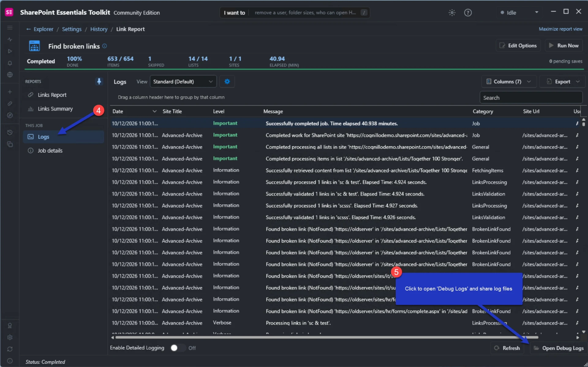Screen dimensions: 588x367
Task: Open the help question mark icon
Action: pos(468,13)
